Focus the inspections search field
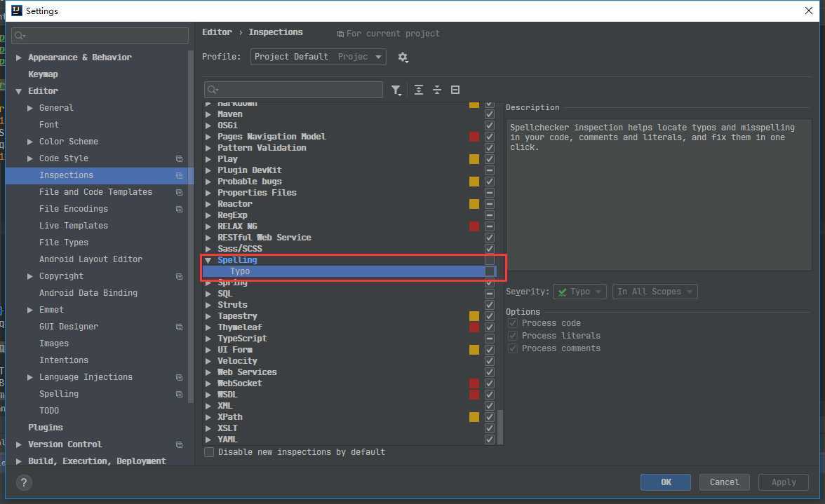This screenshot has width=825, height=504. (x=293, y=90)
